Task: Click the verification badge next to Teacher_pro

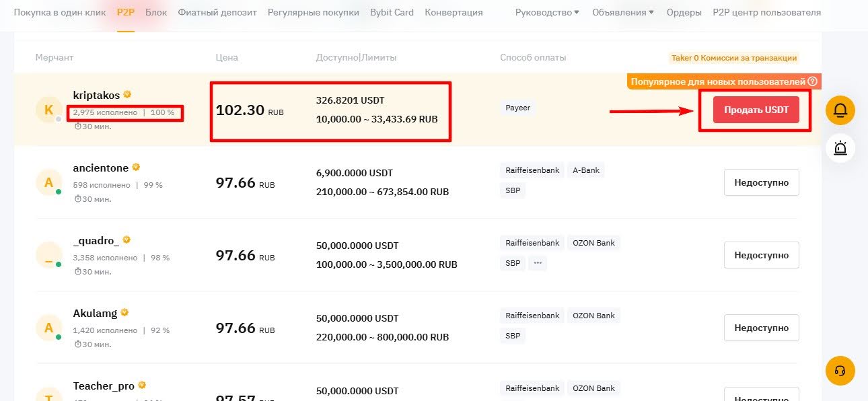Action: [142, 385]
